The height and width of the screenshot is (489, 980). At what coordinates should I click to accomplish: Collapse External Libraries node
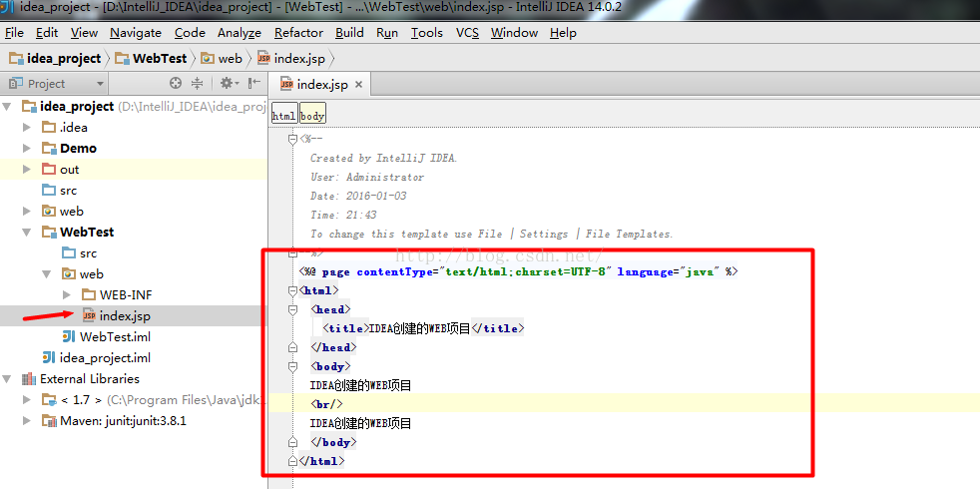8,379
